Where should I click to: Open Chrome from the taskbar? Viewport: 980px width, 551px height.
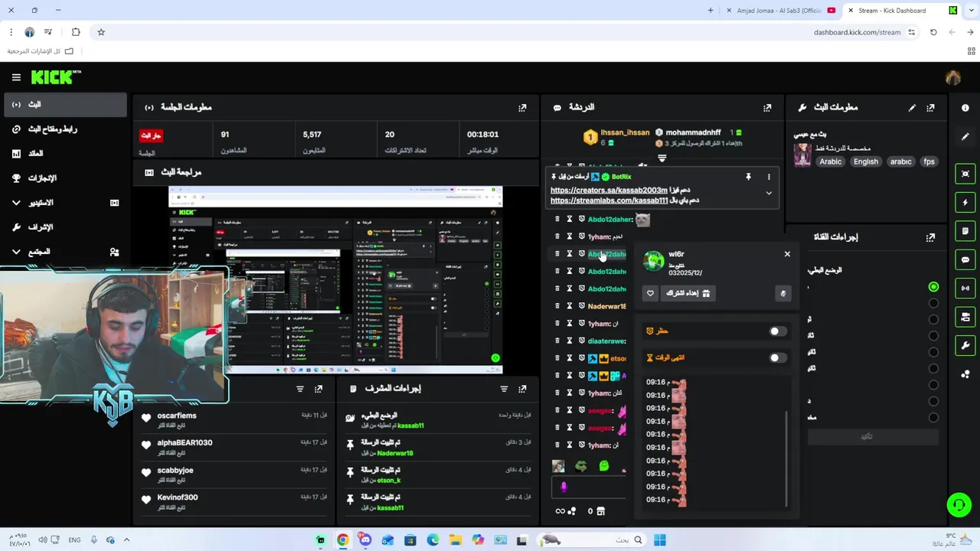click(x=342, y=540)
